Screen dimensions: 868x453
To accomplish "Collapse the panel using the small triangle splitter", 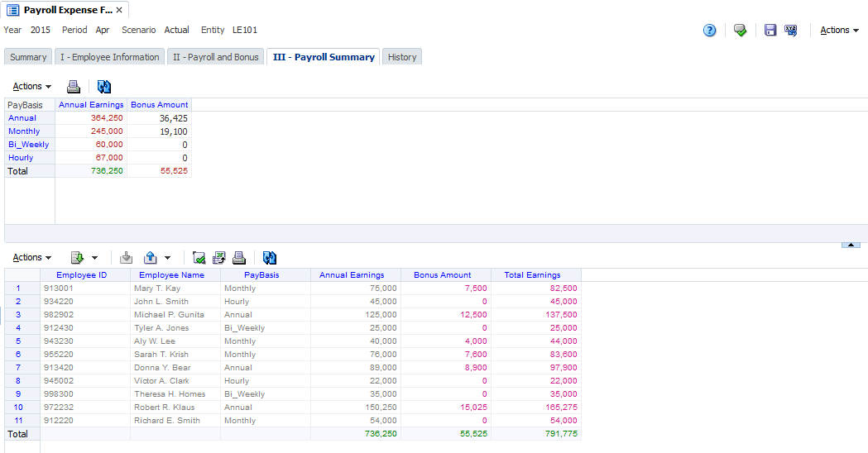I will pyautogui.click(x=849, y=245).
